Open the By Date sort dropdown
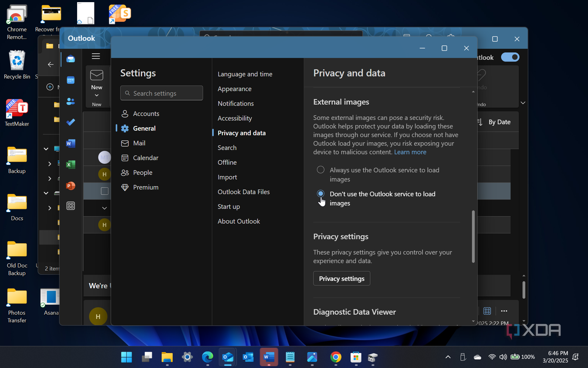Image resolution: width=588 pixels, height=368 pixels. tap(494, 122)
